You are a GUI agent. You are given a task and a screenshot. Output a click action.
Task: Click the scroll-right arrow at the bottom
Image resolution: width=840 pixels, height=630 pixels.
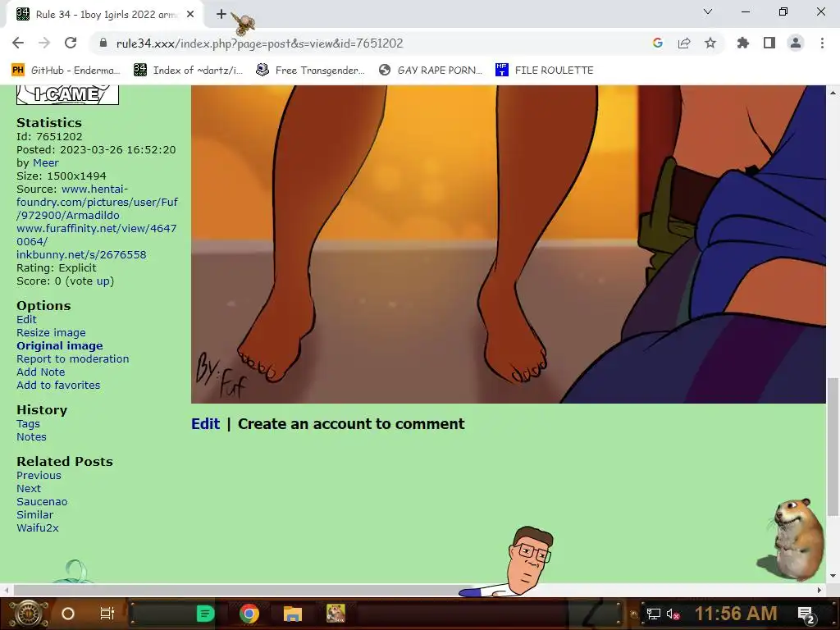pyautogui.click(x=819, y=590)
